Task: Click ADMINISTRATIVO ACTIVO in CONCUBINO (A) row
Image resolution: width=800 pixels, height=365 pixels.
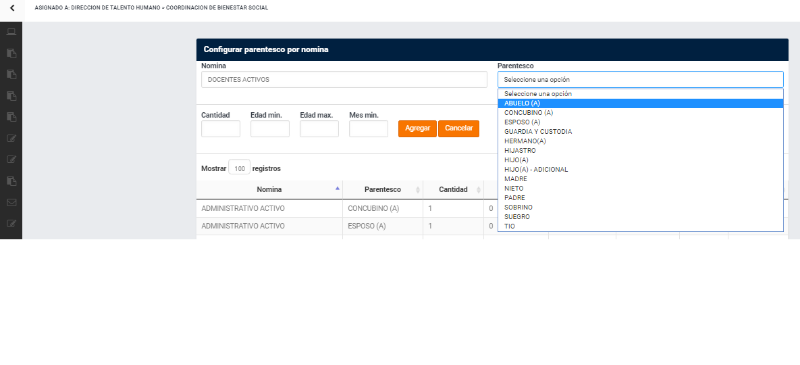Action: click(x=243, y=208)
